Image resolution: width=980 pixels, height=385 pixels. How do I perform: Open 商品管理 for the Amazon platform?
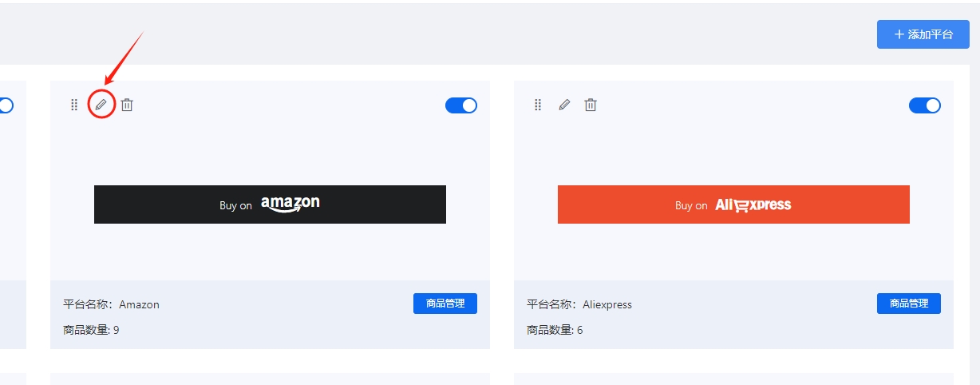point(445,304)
